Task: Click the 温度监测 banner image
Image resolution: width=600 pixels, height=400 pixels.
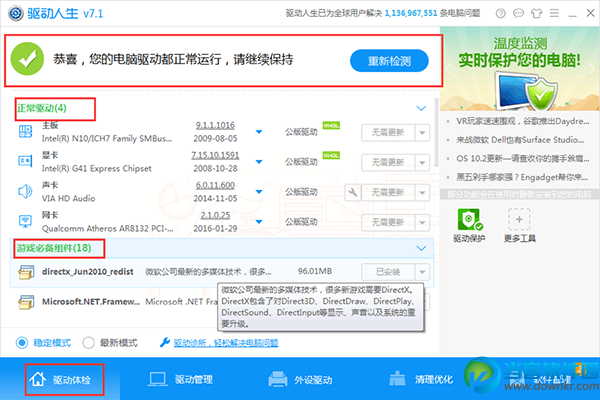Action: [x=520, y=69]
